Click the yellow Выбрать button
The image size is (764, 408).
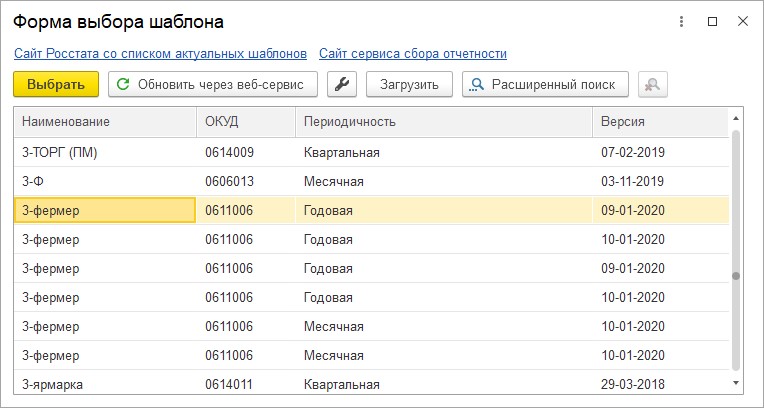click(x=56, y=84)
